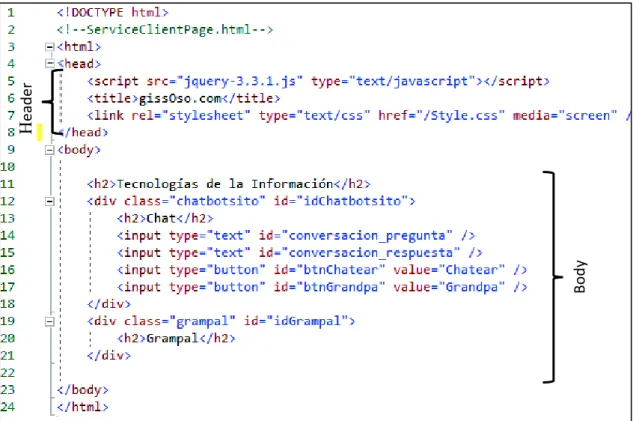Click the rel="stylesheet" attribute

191,116
